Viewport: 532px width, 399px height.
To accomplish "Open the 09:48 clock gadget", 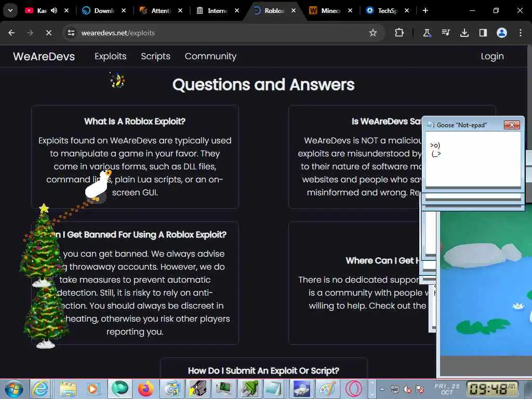I will point(491,389).
